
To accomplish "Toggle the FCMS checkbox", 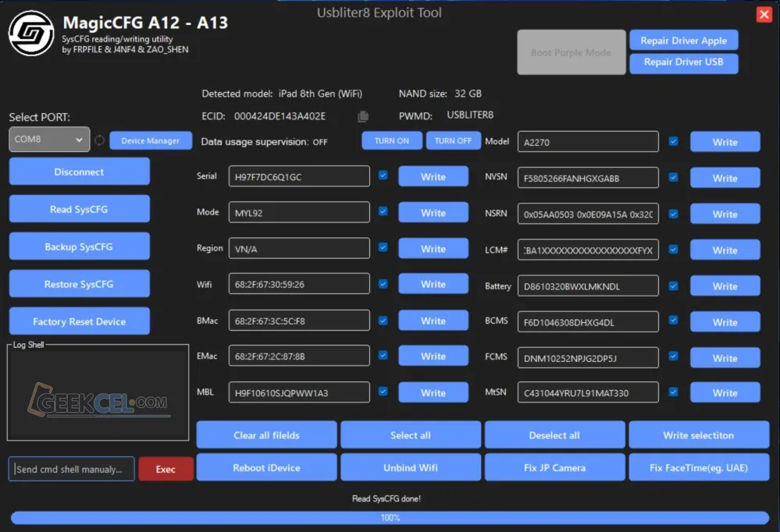I will 674,356.
